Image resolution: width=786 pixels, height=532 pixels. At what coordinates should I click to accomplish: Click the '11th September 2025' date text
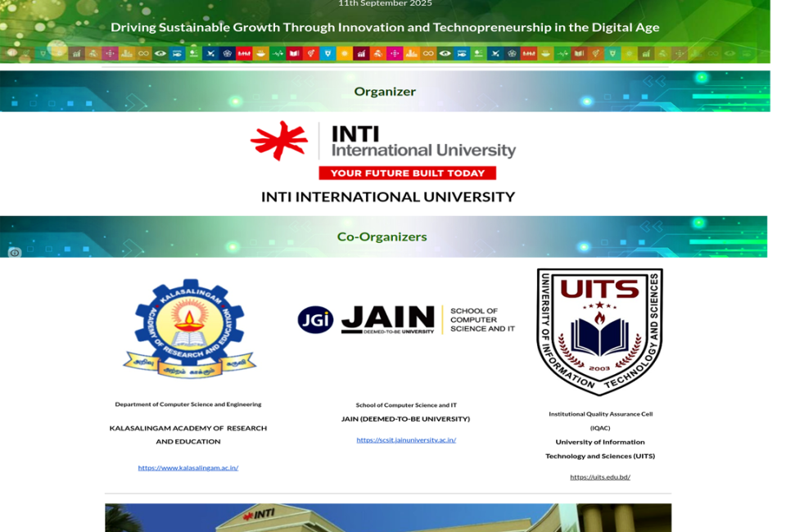click(x=385, y=3)
